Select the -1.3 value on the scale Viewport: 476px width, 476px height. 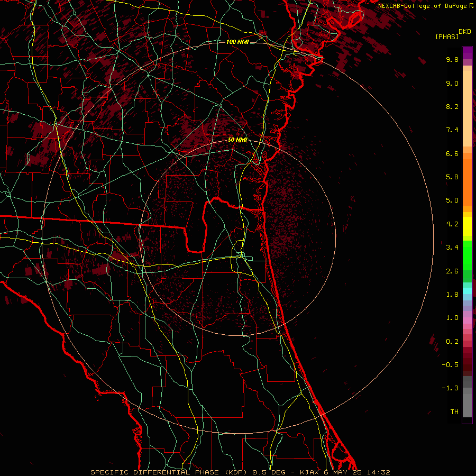click(x=450, y=388)
